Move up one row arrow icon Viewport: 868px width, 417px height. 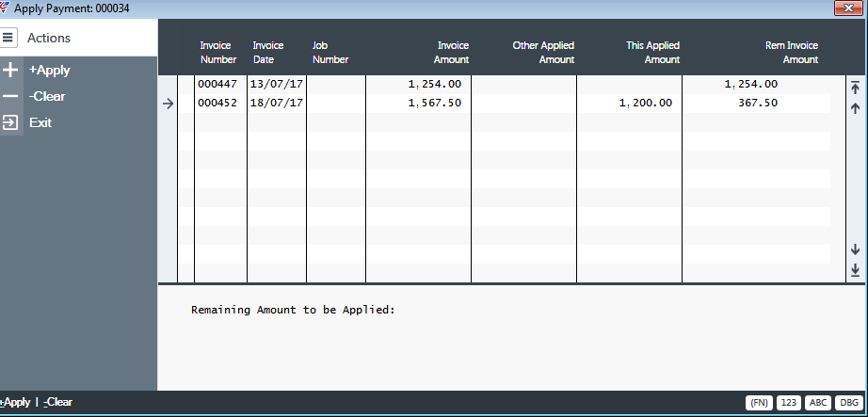coord(855,108)
